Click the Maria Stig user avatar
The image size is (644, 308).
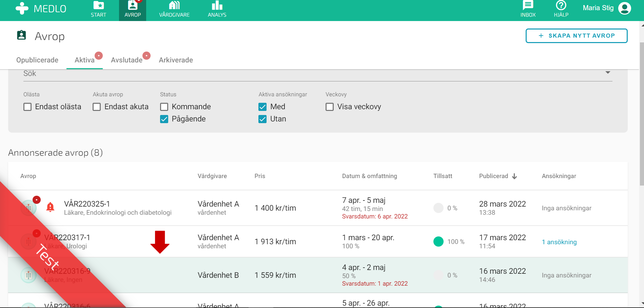pos(625,8)
